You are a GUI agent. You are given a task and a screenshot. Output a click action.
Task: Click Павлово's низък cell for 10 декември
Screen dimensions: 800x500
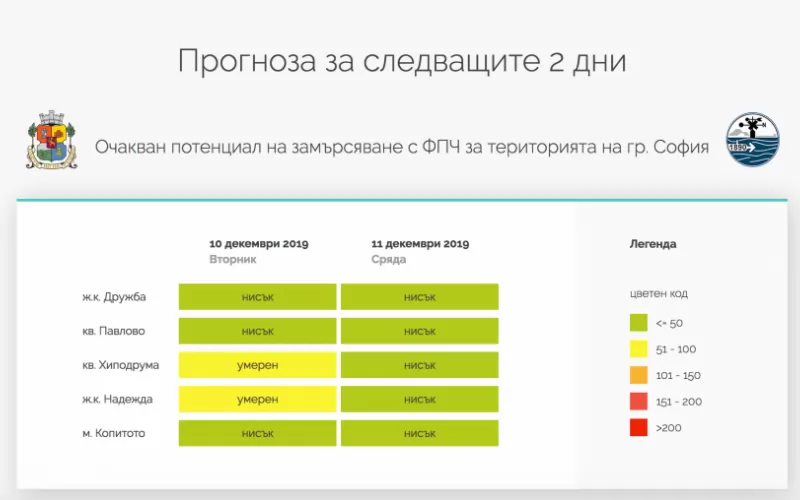(258, 331)
